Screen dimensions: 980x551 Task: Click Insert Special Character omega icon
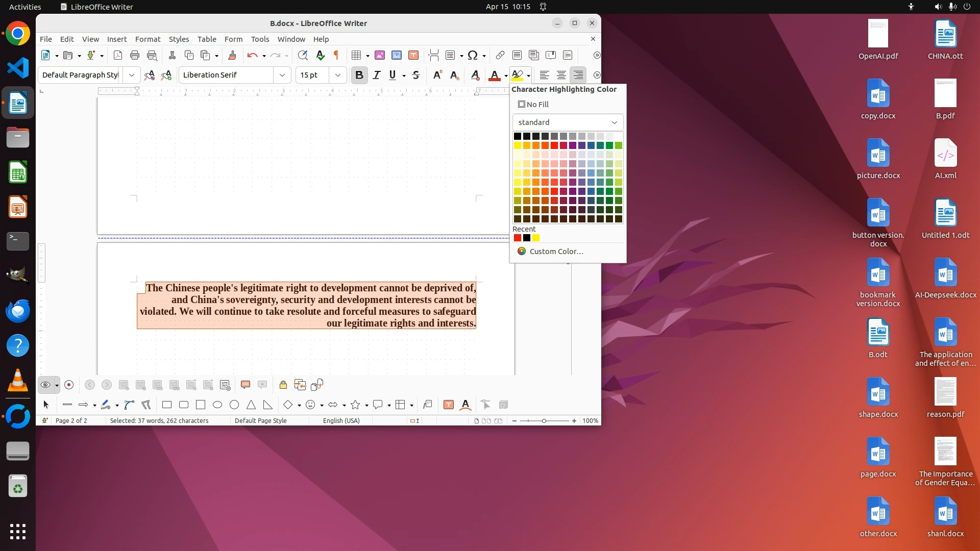coord(473,55)
